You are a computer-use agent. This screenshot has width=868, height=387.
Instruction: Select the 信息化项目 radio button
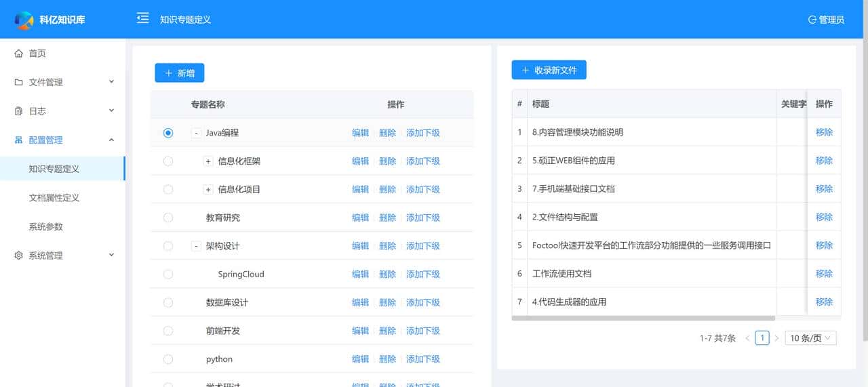tap(168, 190)
